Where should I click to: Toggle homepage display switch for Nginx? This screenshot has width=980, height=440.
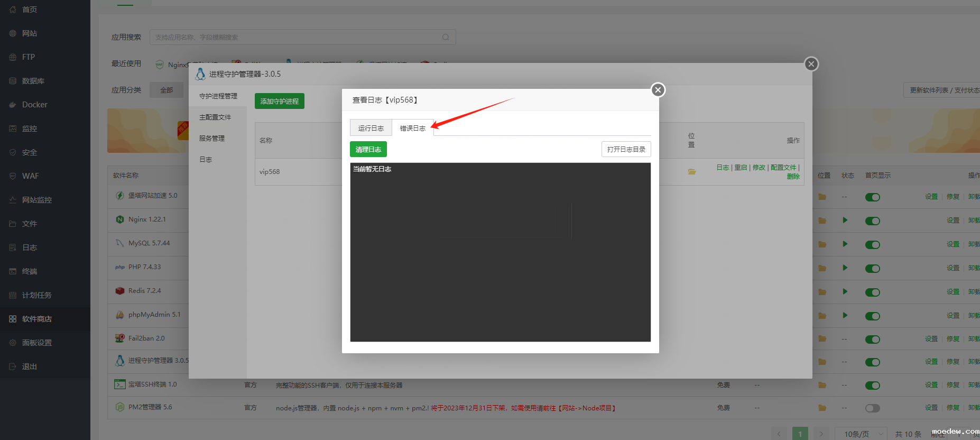tap(872, 221)
